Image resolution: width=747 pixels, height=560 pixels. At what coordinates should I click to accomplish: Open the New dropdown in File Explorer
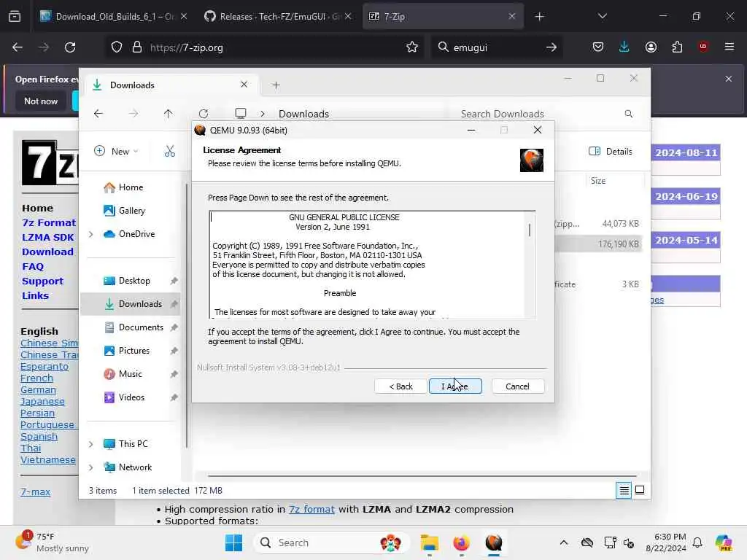(x=116, y=152)
